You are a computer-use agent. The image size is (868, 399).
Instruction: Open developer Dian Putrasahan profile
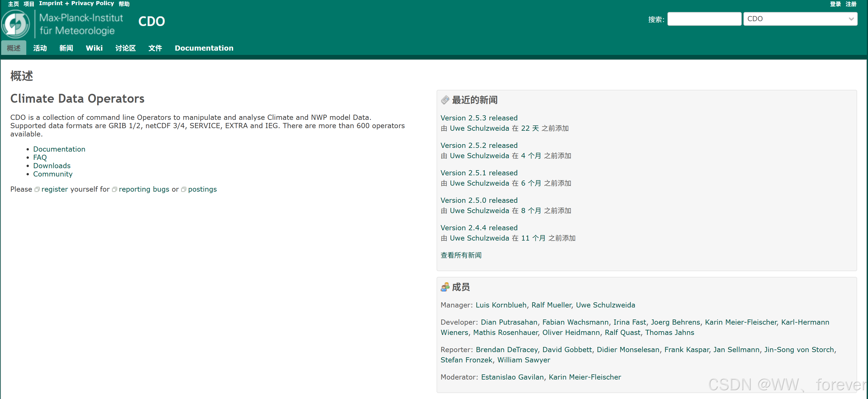pos(509,322)
